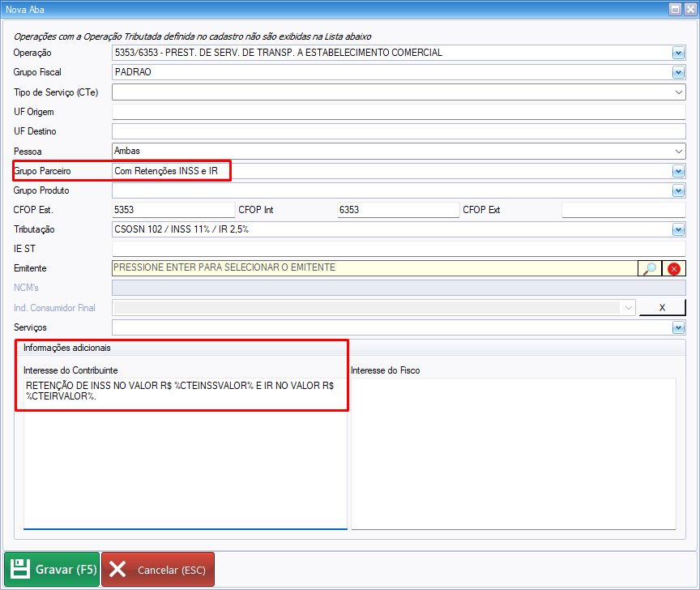Click the Interesse do Fisco text area
Image resolution: width=700 pixels, height=590 pixels.
pos(513,452)
